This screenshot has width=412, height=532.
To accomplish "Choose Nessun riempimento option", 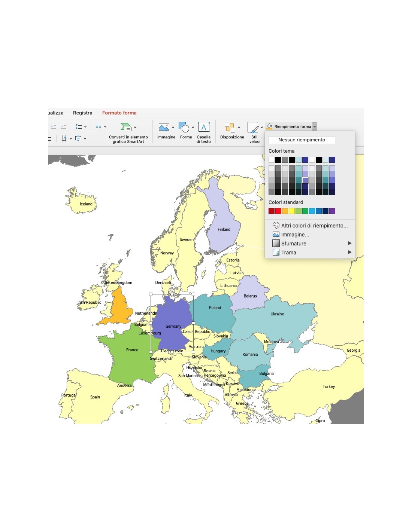I will 302,140.
